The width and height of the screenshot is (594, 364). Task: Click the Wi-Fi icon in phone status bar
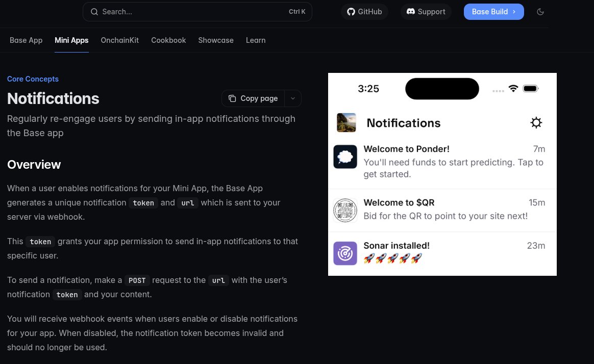[x=513, y=89]
